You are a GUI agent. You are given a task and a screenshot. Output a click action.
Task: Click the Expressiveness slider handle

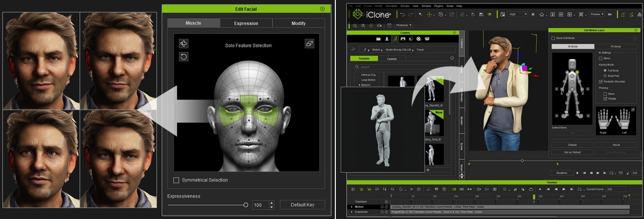point(246,205)
